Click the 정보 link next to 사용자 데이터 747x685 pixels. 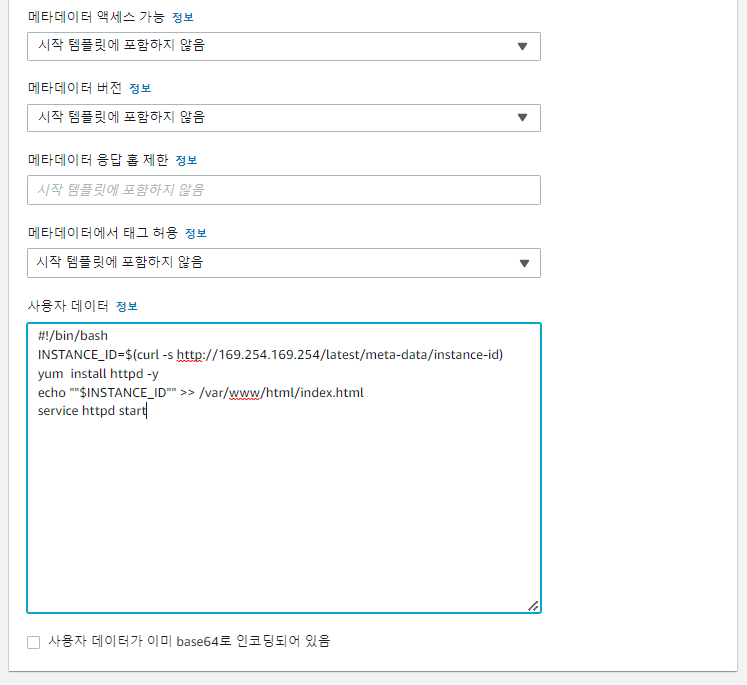(x=127, y=306)
